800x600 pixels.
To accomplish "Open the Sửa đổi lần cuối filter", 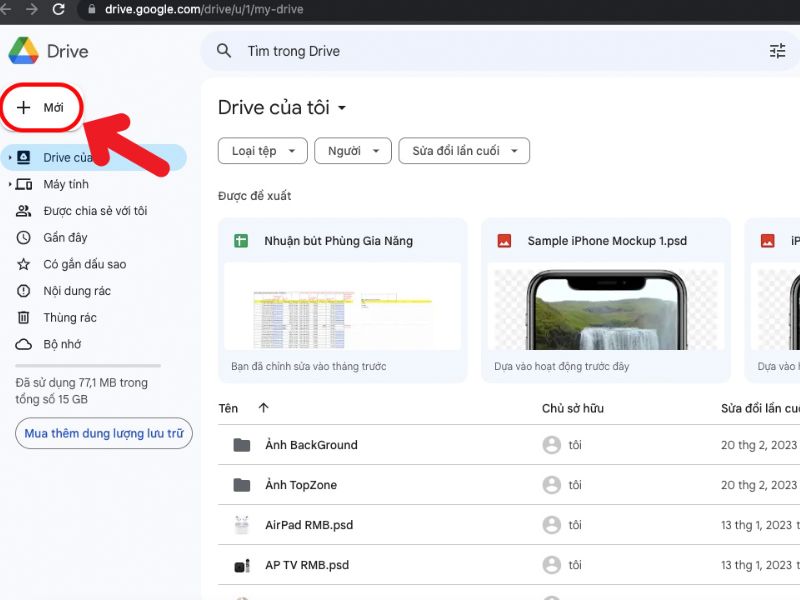I will pyautogui.click(x=464, y=151).
